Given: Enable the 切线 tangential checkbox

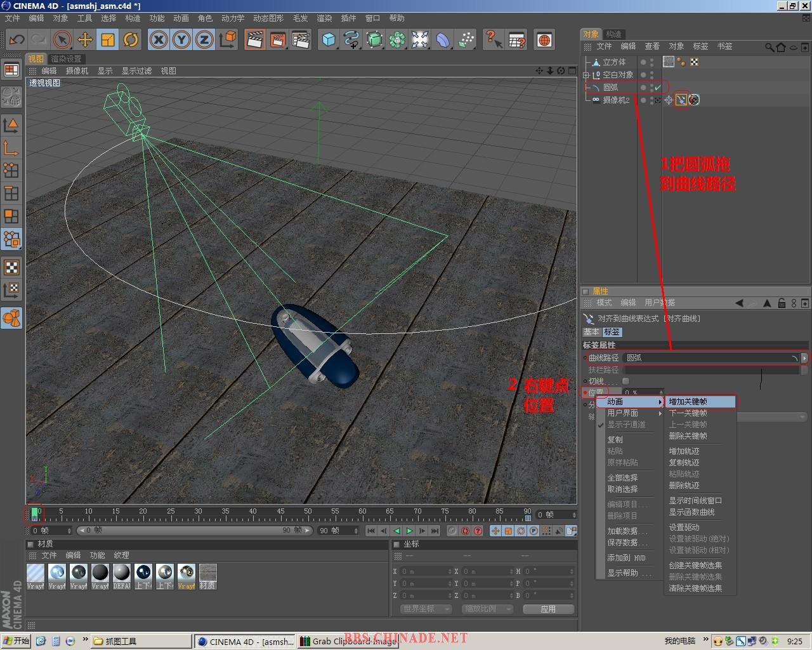Looking at the screenshot, I should pyautogui.click(x=626, y=381).
